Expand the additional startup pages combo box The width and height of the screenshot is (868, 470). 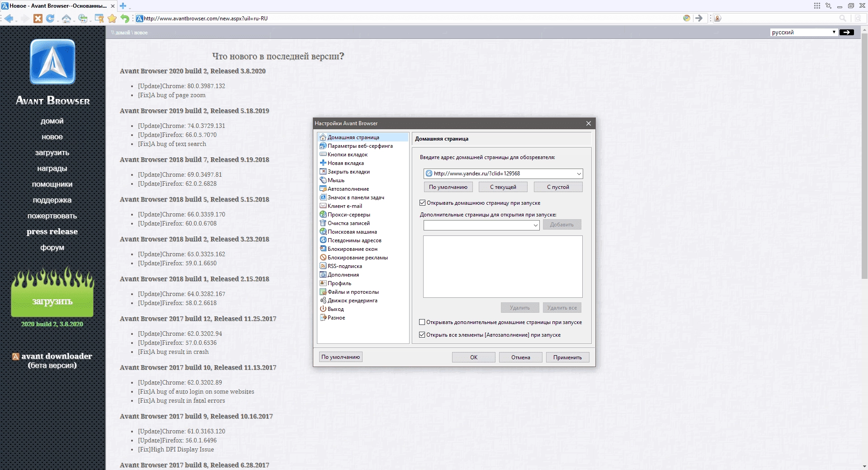pos(536,225)
